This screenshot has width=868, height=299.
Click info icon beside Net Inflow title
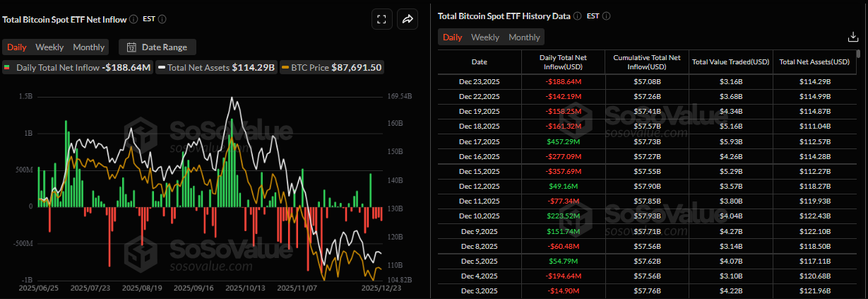(134, 19)
